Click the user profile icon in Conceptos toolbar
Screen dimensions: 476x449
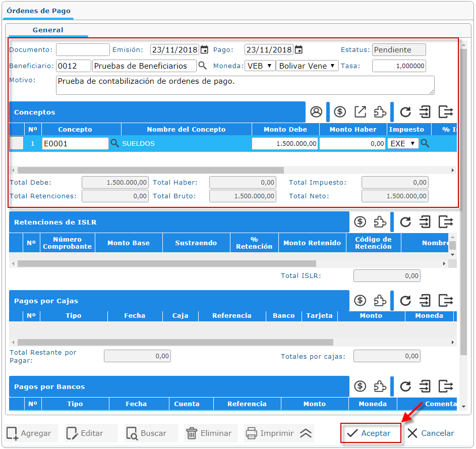pyautogui.click(x=316, y=112)
